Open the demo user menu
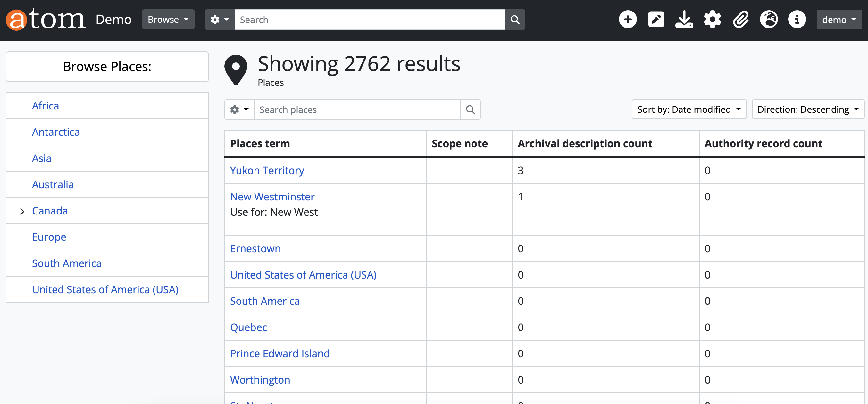This screenshot has height=404, width=868. pos(839,20)
